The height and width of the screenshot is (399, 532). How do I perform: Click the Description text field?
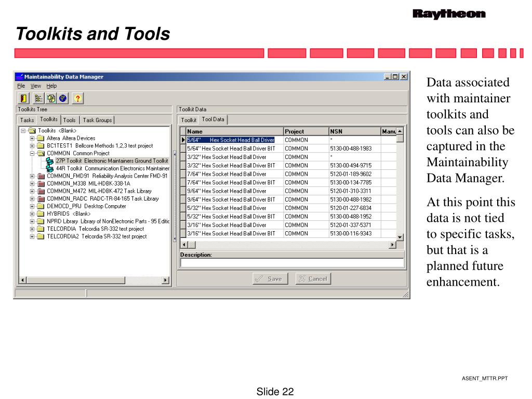pos(292,263)
